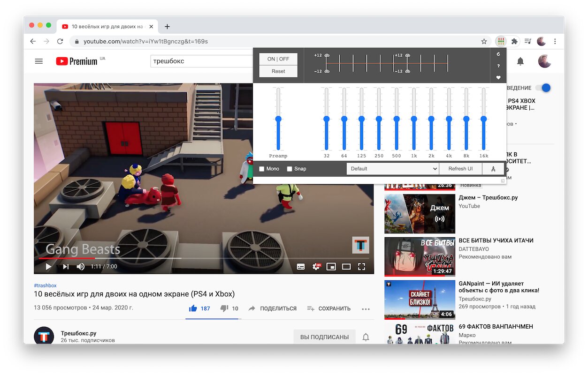Click the T channel watermark on video
Image resolution: width=588 pixels, height=375 pixels.
tap(360, 245)
